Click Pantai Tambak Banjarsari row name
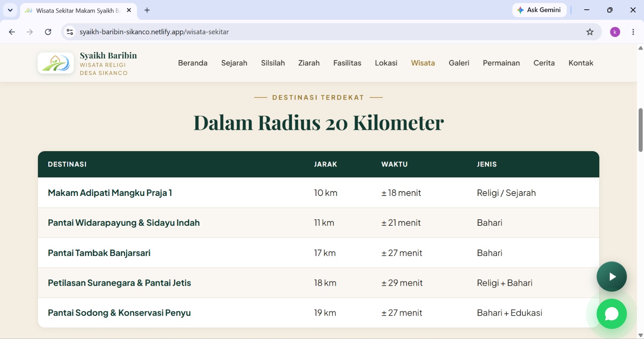 pos(99,253)
